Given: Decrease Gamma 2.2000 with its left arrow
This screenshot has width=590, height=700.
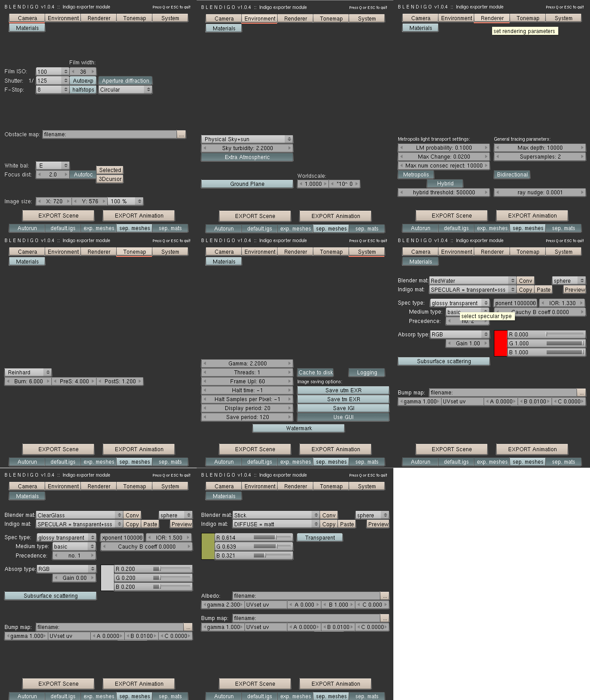Looking at the screenshot, I should click(205, 364).
